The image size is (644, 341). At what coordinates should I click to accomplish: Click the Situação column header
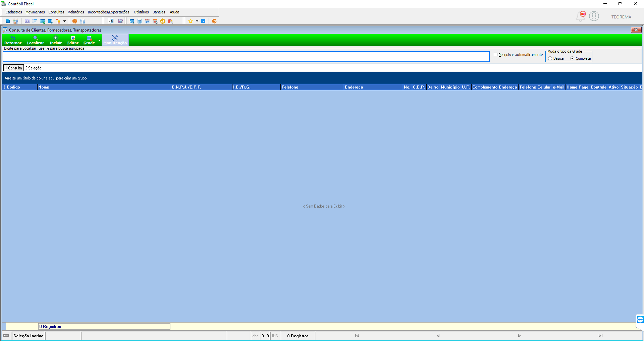coord(629,87)
